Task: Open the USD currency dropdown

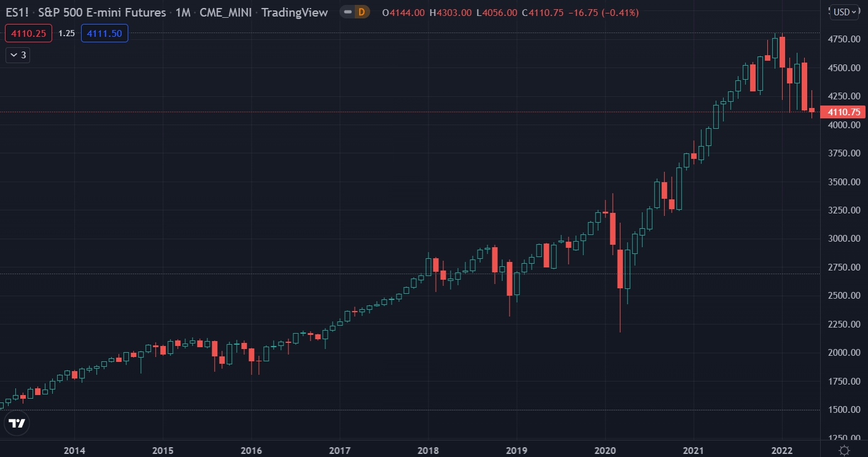Action: click(x=845, y=12)
